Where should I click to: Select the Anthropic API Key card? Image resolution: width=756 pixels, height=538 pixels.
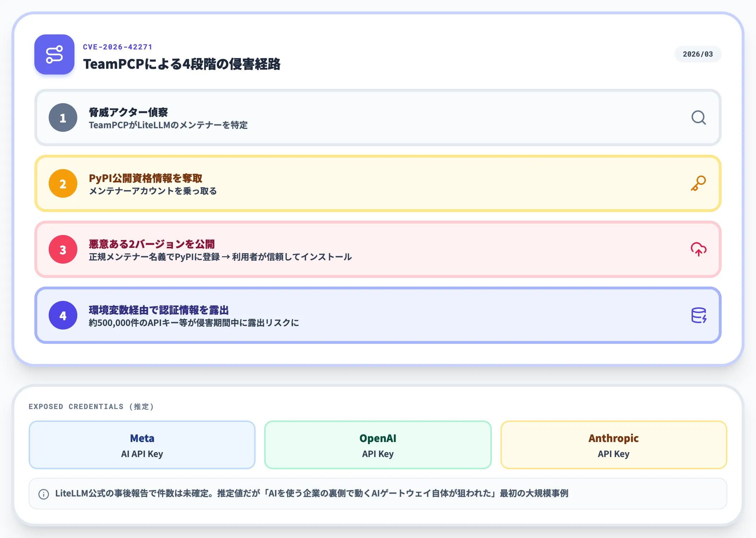pos(614,445)
